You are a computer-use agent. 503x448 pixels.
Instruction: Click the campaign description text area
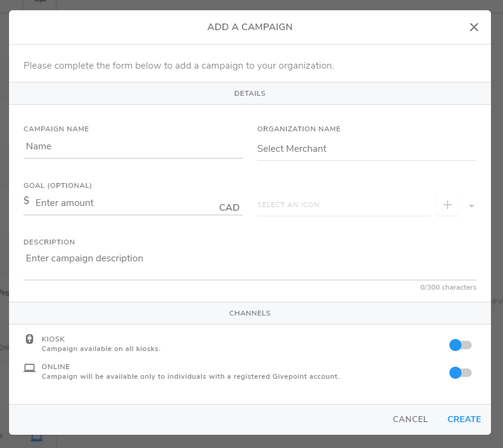249,265
